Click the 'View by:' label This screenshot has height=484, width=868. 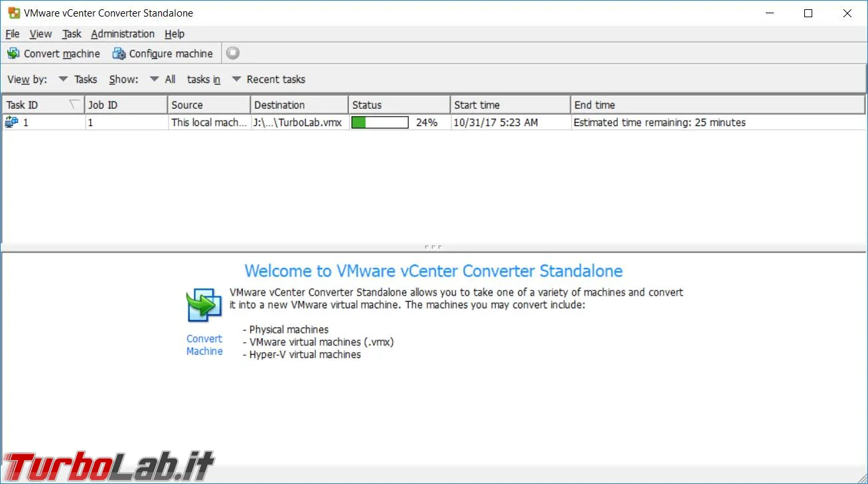pos(27,80)
